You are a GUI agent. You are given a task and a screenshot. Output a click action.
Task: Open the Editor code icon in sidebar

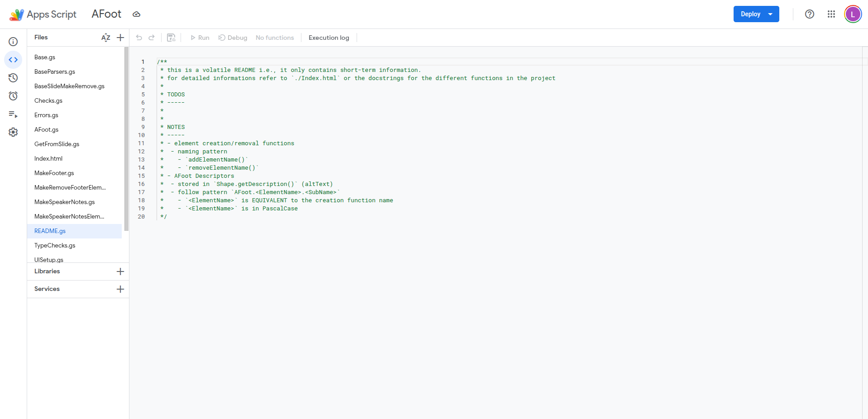[x=13, y=60]
